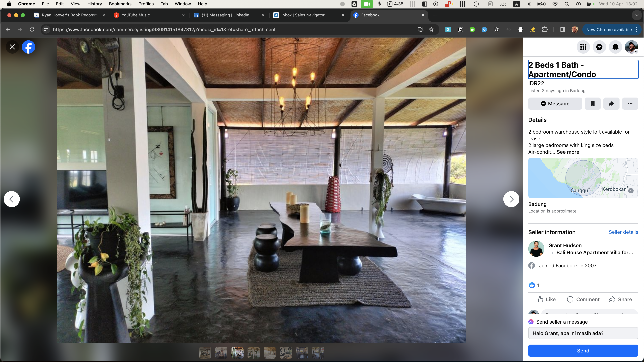The width and height of the screenshot is (644, 362).
Task: Click the map location info icon
Action: (631, 191)
